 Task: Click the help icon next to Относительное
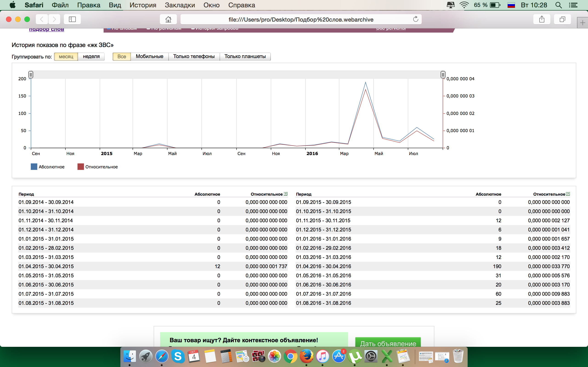point(286,194)
